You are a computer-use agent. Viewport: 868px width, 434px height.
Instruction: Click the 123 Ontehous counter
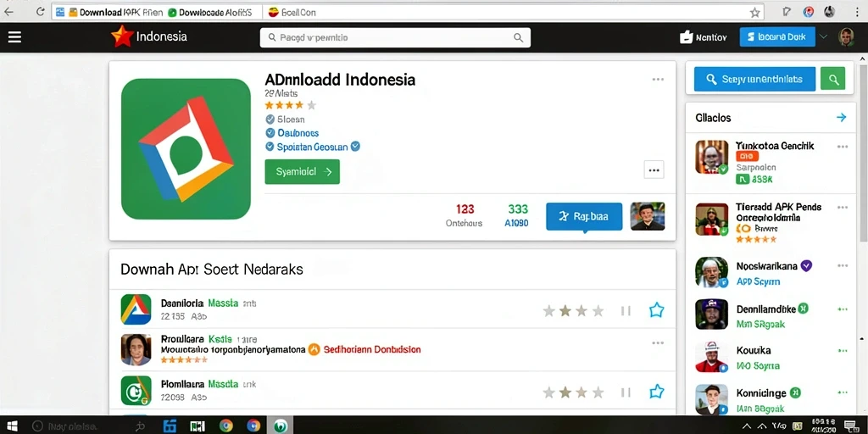click(x=465, y=216)
